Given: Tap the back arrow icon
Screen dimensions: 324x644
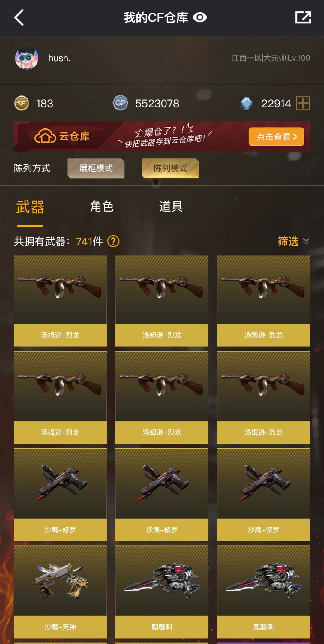Looking at the screenshot, I should 19,17.
